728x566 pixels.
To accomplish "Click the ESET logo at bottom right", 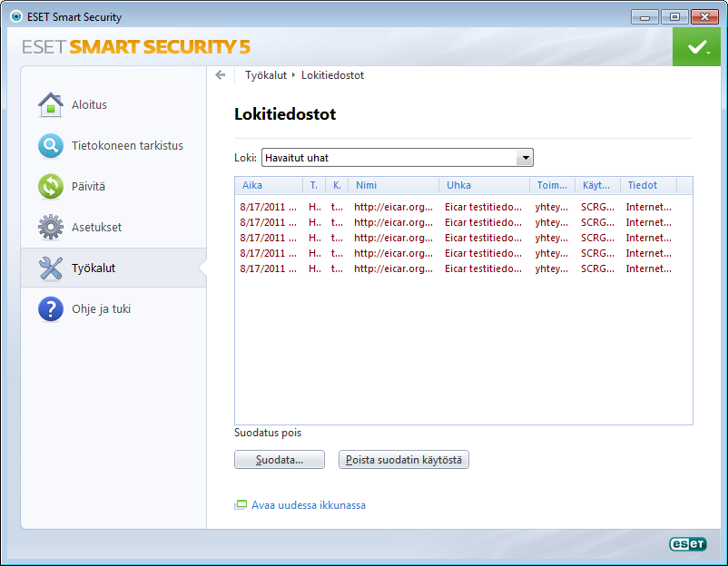I will coord(688,543).
